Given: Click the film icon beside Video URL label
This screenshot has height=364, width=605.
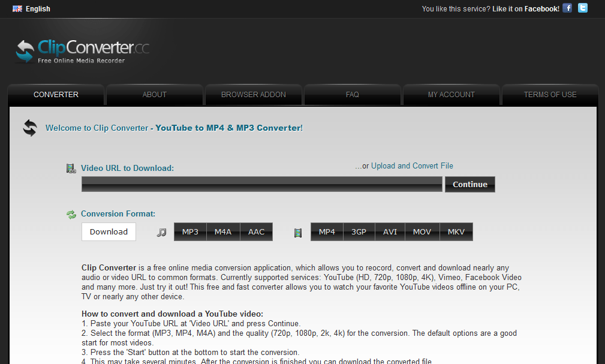Looking at the screenshot, I should (x=71, y=169).
